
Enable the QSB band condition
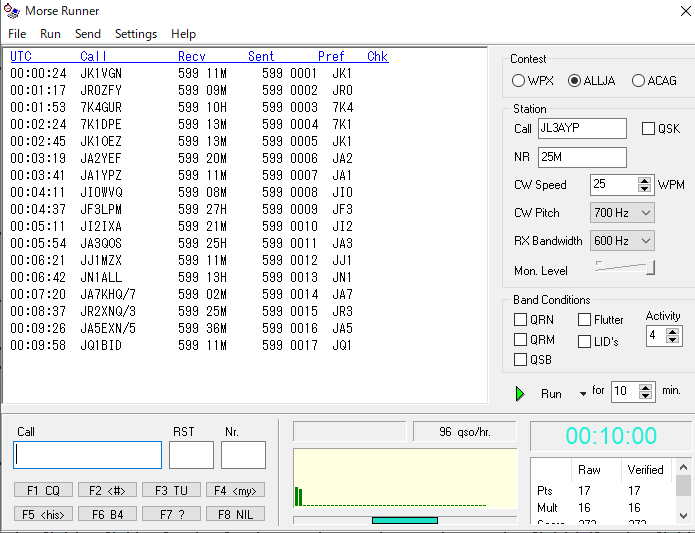coord(520,359)
